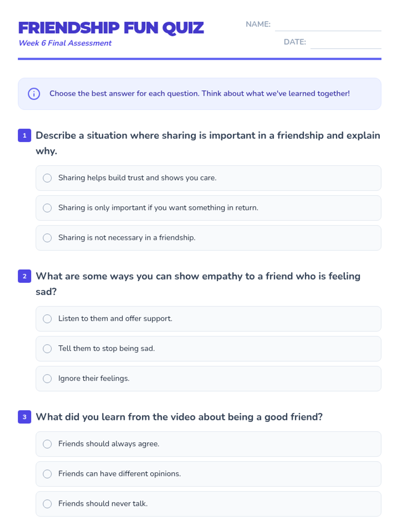This screenshot has width=399, height=532.
Task: Click the DATE input line
Action: point(345,43)
